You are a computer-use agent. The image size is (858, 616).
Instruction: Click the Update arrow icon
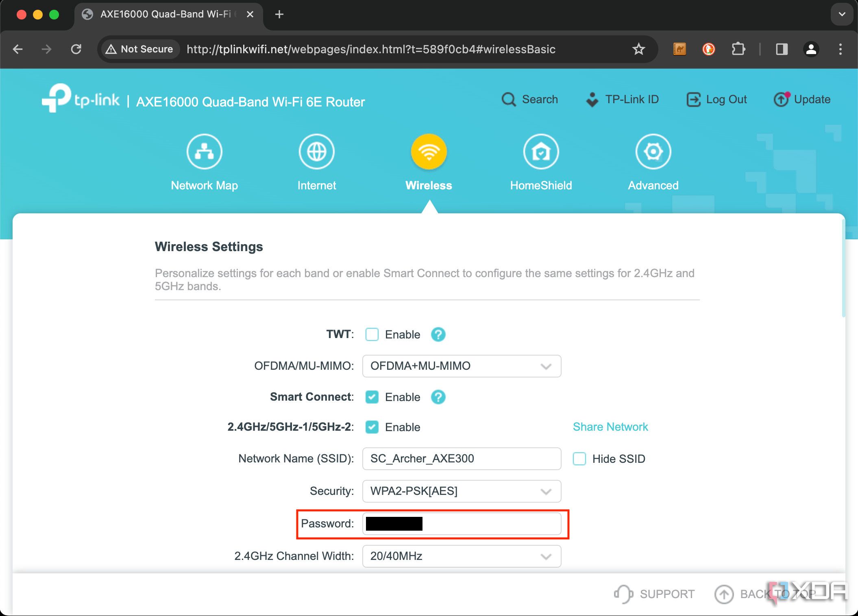[x=781, y=99]
